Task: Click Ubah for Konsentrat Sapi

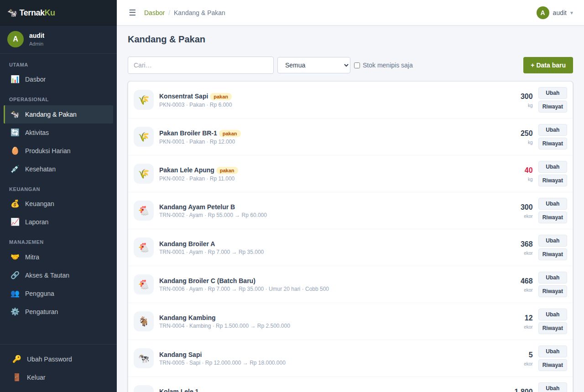Action: [x=553, y=93]
